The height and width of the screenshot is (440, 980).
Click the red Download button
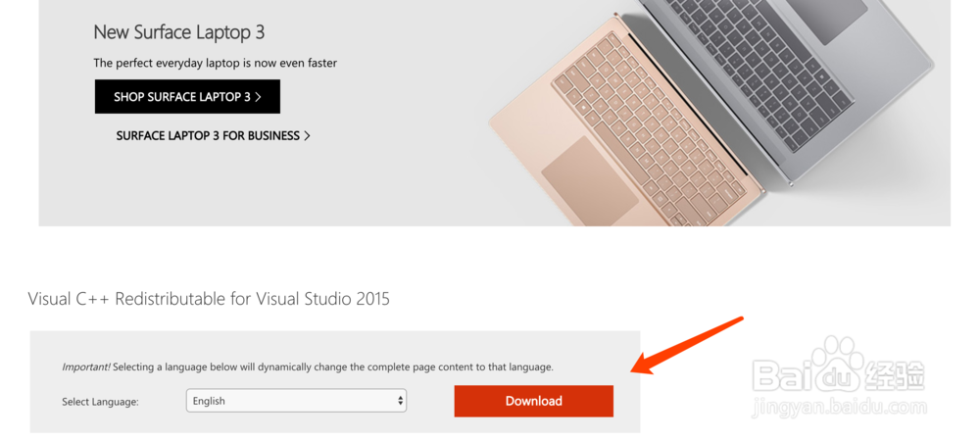click(x=534, y=401)
